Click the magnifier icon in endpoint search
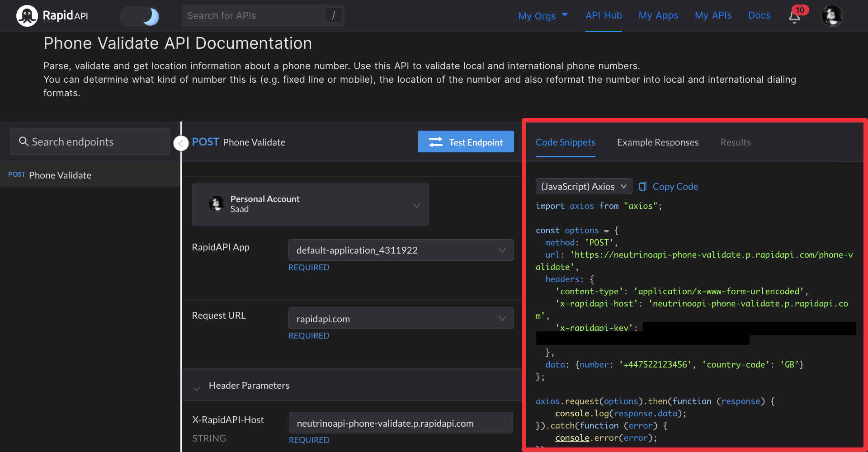This screenshot has width=868, height=452. tap(24, 141)
